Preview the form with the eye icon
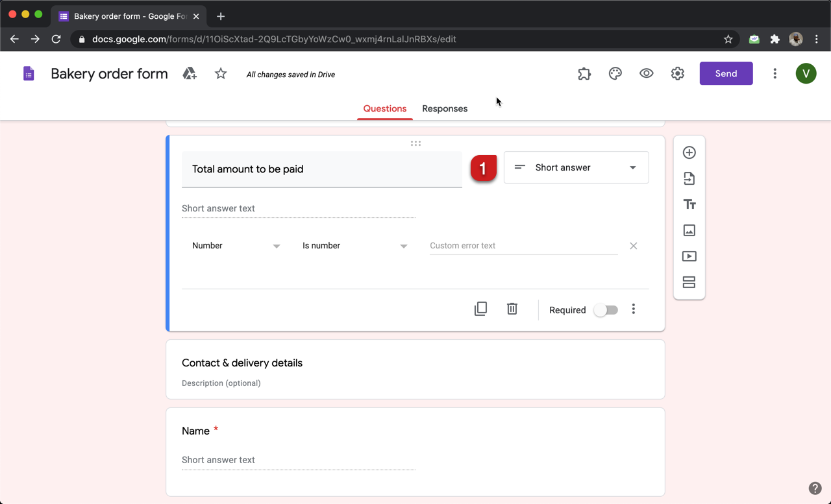Image resolution: width=831 pixels, height=504 pixels. point(646,73)
